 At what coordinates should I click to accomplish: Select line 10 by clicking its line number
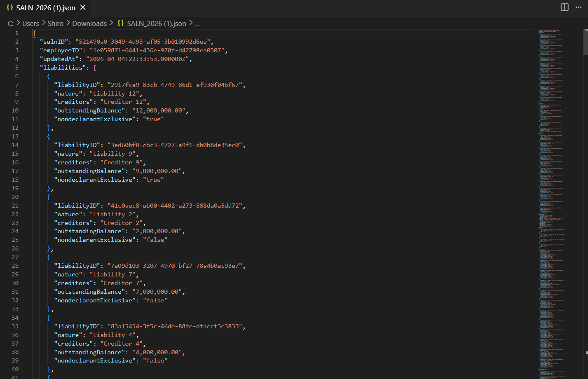(15, 110)
